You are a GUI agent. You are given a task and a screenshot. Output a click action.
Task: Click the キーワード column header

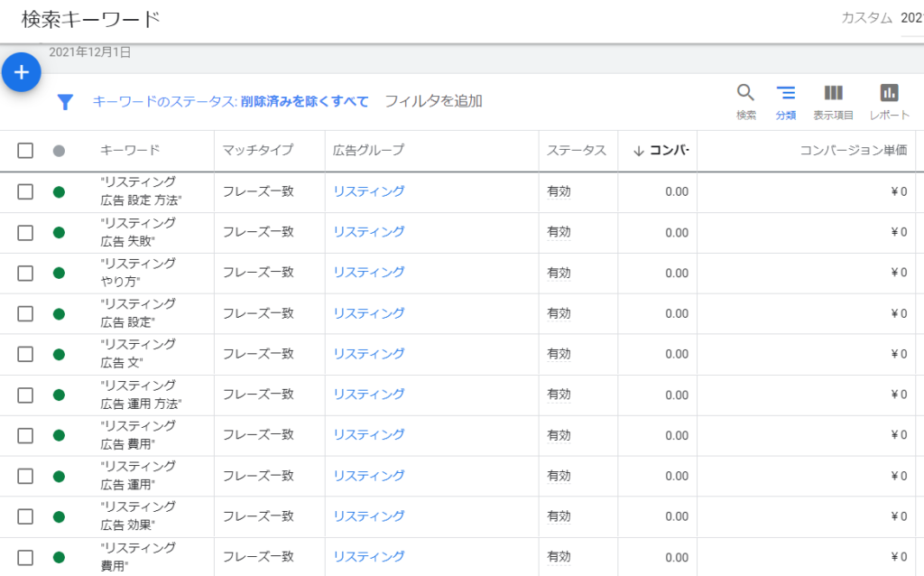point(130,151)
